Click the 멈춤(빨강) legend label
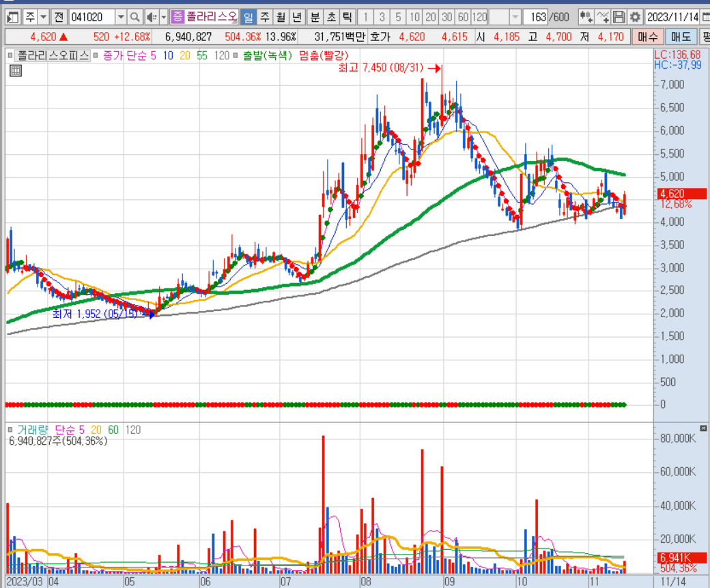The width and height of the screenshot is (710, 588). tap(324, 56)
